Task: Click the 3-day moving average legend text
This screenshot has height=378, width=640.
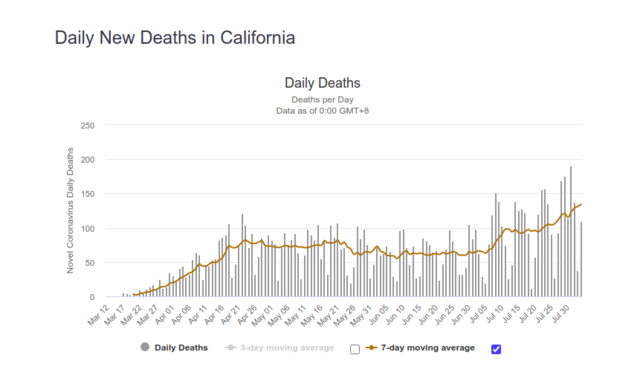Action: click(287, 348)
